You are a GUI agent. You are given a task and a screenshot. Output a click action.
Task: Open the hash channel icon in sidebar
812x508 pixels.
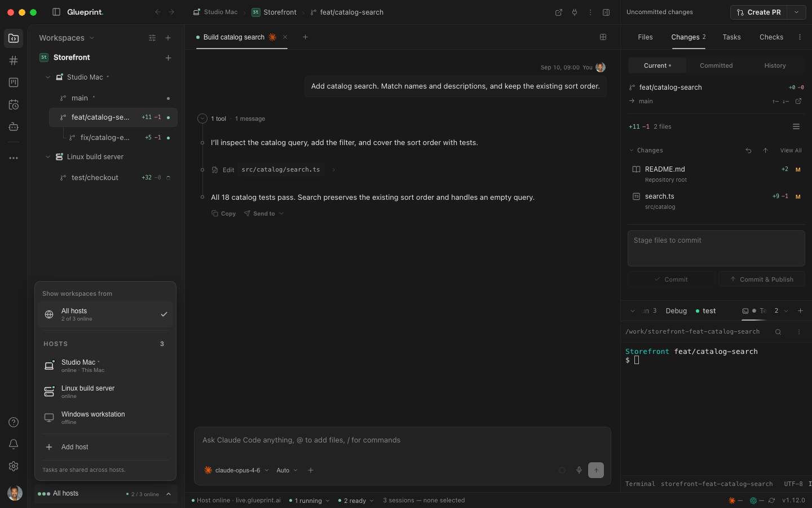(14, 60)
